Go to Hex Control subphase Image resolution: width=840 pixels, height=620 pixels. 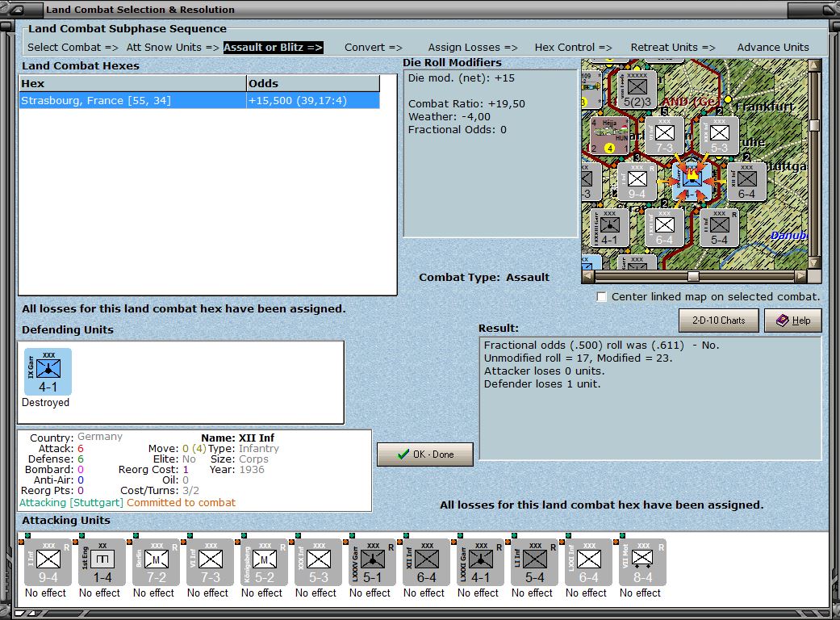click(x=573, y=47)
